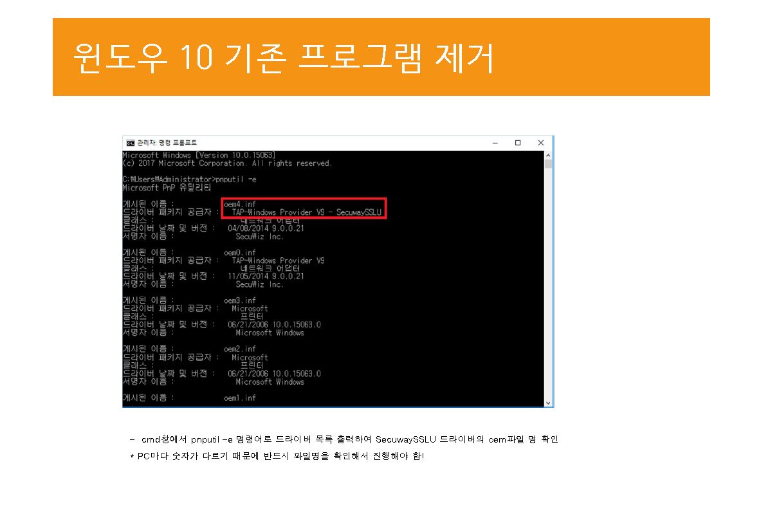Select the oem2.inf published name

pyautogui.click(x=239, y=349)
